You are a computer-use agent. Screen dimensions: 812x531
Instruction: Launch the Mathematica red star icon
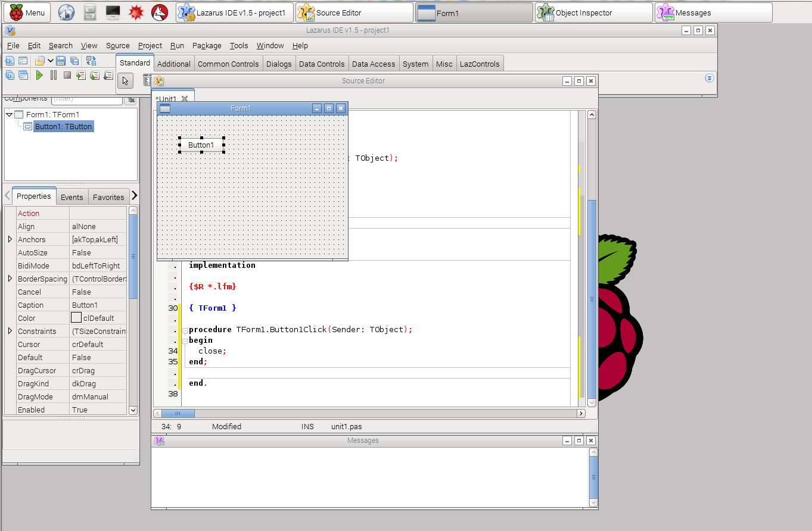coord(136,13)
